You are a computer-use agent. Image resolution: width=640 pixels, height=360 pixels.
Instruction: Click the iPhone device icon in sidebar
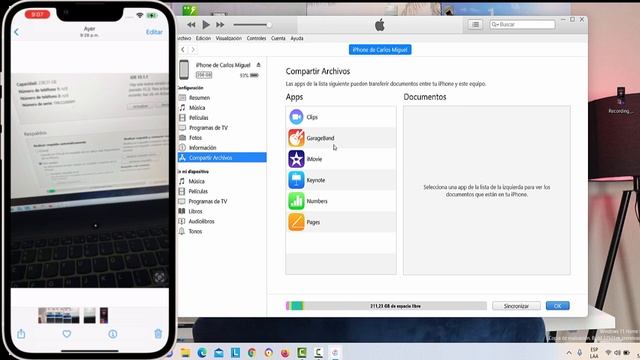[184, 70]
